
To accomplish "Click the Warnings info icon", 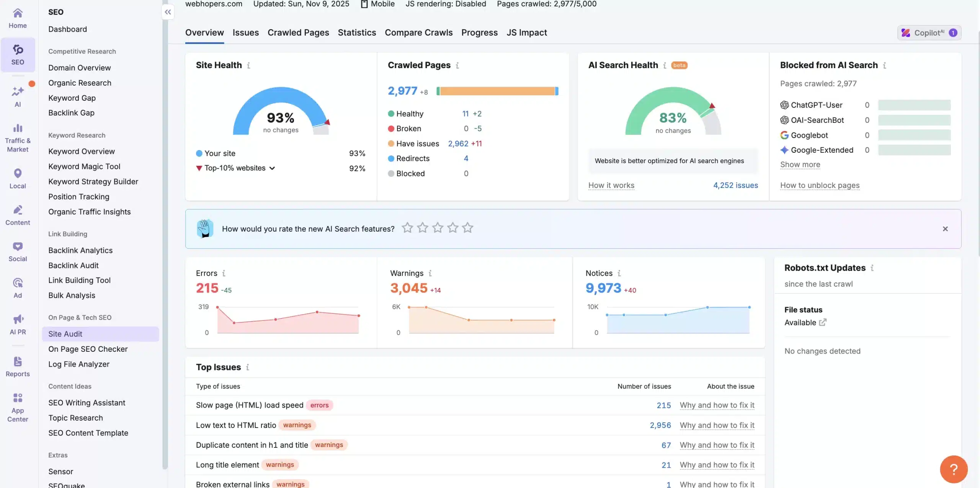I will click(x=430, y=273).
